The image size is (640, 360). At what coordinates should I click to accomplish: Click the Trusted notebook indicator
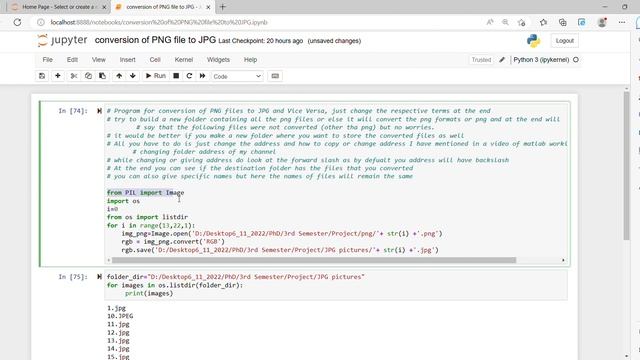(481, 60)
